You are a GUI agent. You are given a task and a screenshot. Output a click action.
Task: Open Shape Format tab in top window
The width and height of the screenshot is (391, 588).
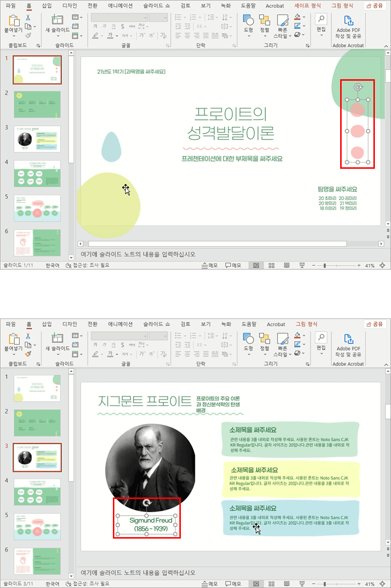point(307,6)
